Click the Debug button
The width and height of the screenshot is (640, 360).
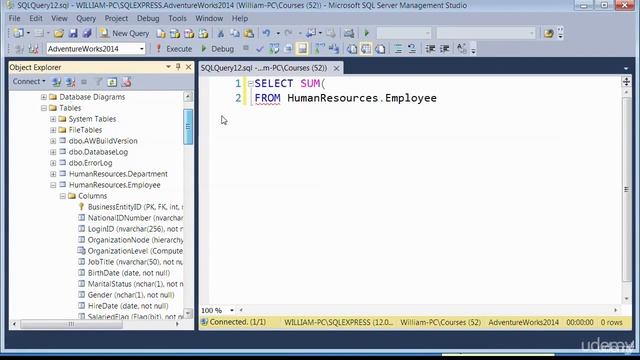pyautogui.click(x=218, y=49)
